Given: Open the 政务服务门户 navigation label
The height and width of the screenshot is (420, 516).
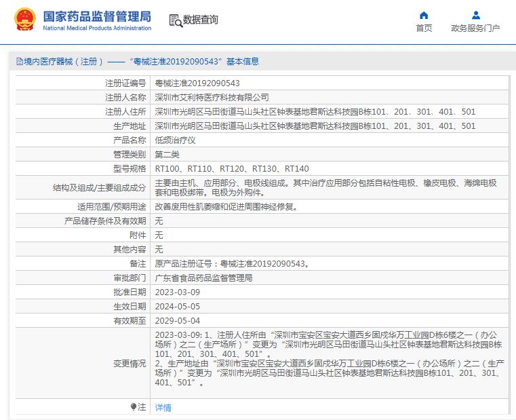Looking at the screenshot, I should point(475,28).
